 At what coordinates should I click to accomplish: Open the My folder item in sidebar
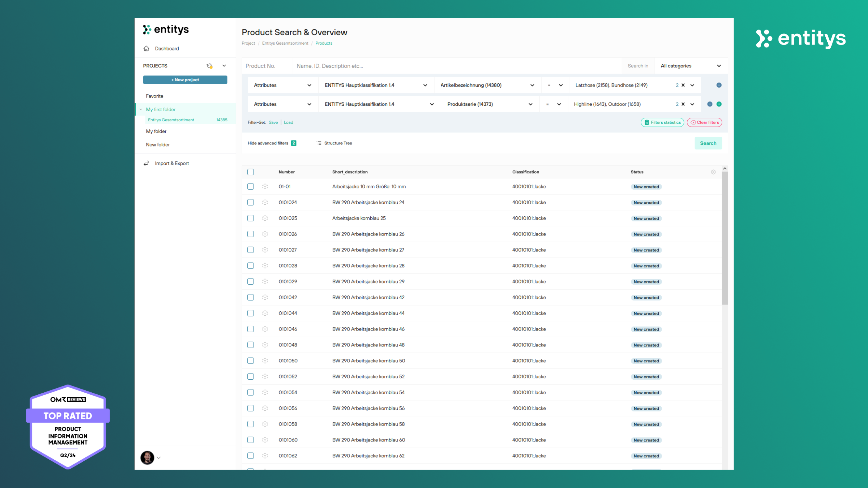point(156,131)
